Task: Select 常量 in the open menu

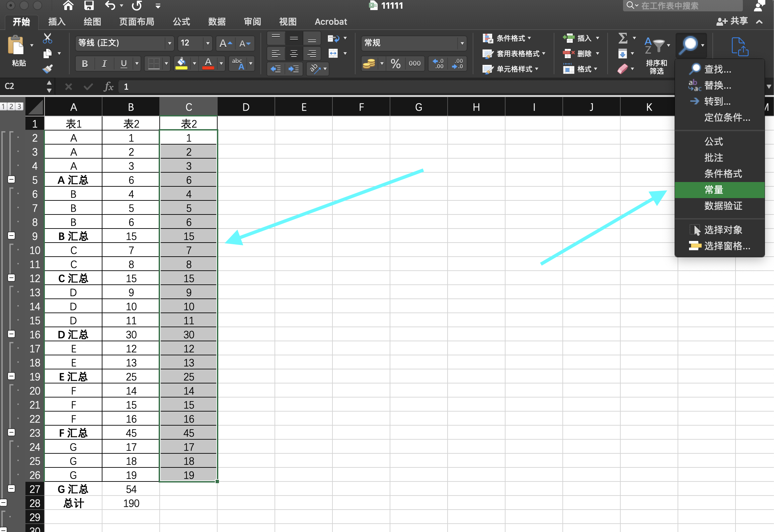Action: pos(713,190)
